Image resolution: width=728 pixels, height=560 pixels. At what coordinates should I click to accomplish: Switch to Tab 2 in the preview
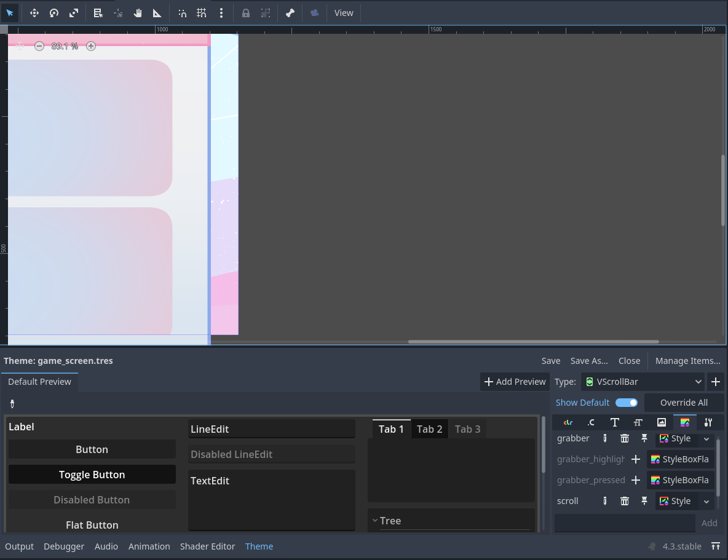pos(429,429)
